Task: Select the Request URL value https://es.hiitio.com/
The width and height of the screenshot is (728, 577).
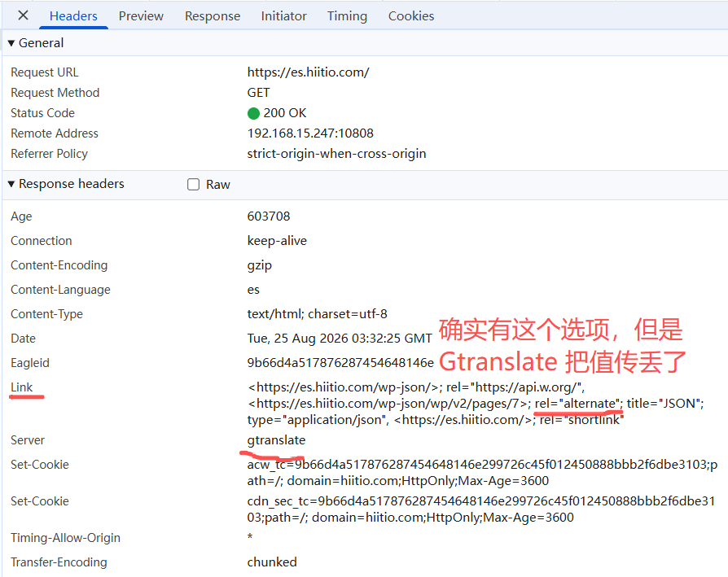Action: 308,72
